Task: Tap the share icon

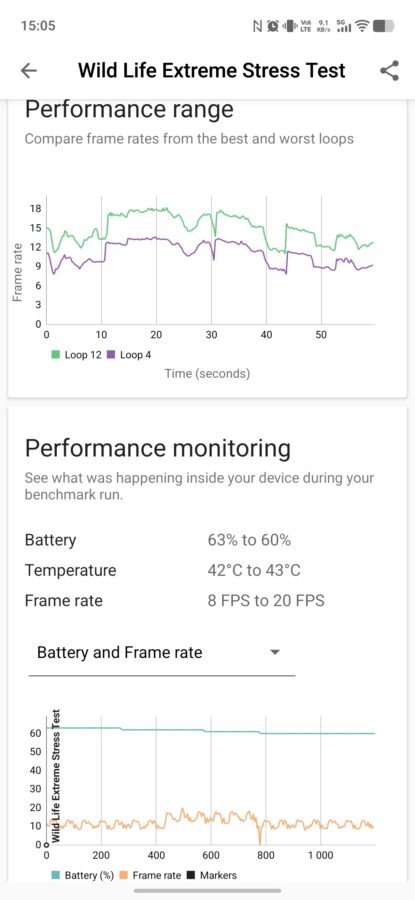Action: tap(389, 71)
